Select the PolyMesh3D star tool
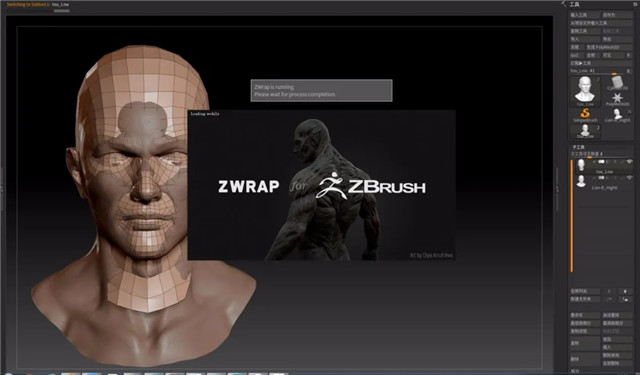The height and width of the screenshot is (375, 640). (617, 99)
